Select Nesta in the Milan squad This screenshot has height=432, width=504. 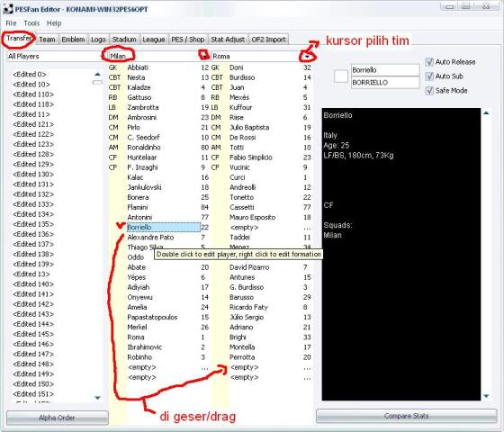pos(136,77)
